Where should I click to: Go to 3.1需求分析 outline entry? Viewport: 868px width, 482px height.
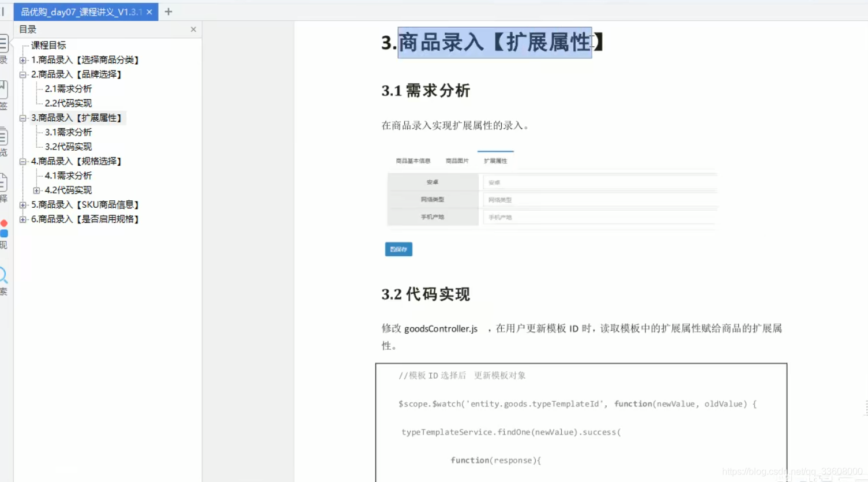[x=68, y=132]
